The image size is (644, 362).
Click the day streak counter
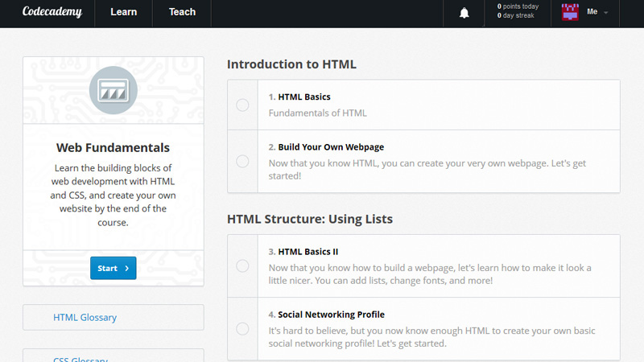pos(515,15)
